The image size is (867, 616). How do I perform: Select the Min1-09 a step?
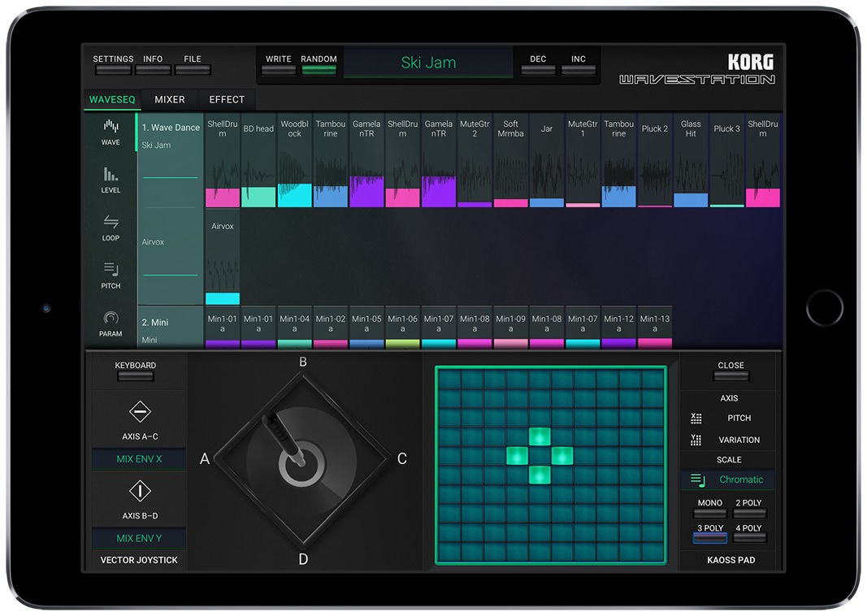[x=510, y=328]
